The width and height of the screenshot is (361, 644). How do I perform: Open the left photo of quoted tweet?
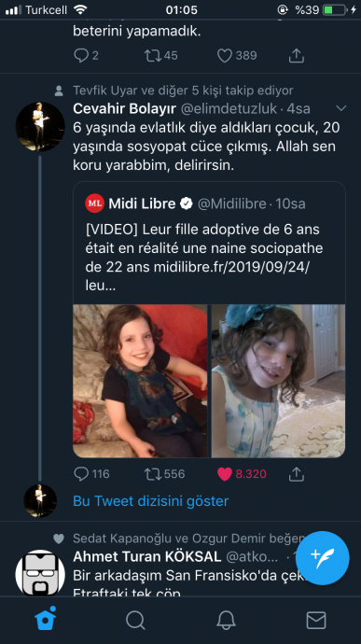tap(141, 381)
